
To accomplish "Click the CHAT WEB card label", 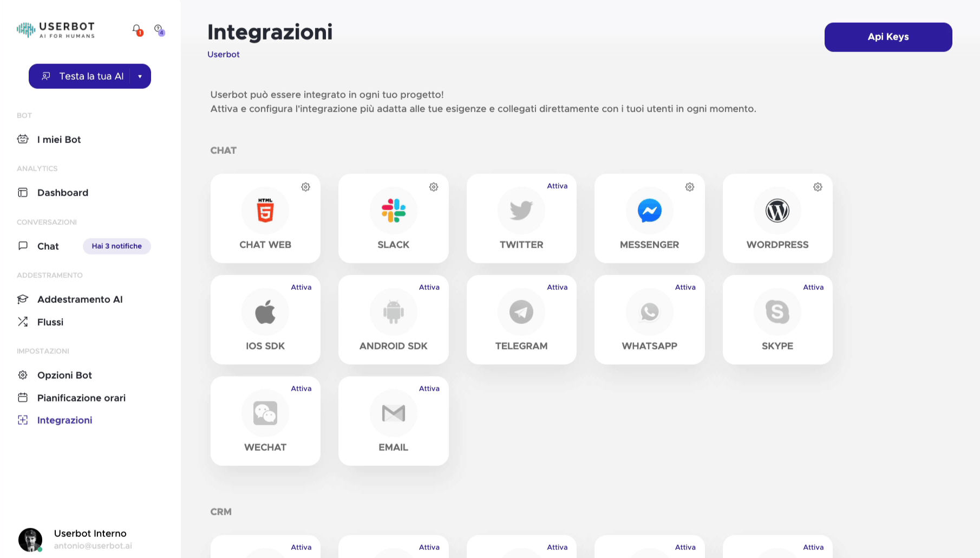I will (265, 244).
